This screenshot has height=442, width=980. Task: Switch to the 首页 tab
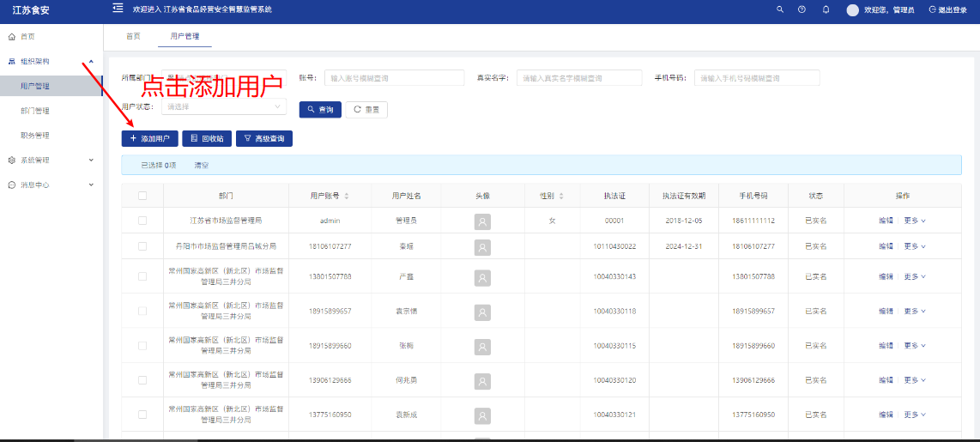132,36
